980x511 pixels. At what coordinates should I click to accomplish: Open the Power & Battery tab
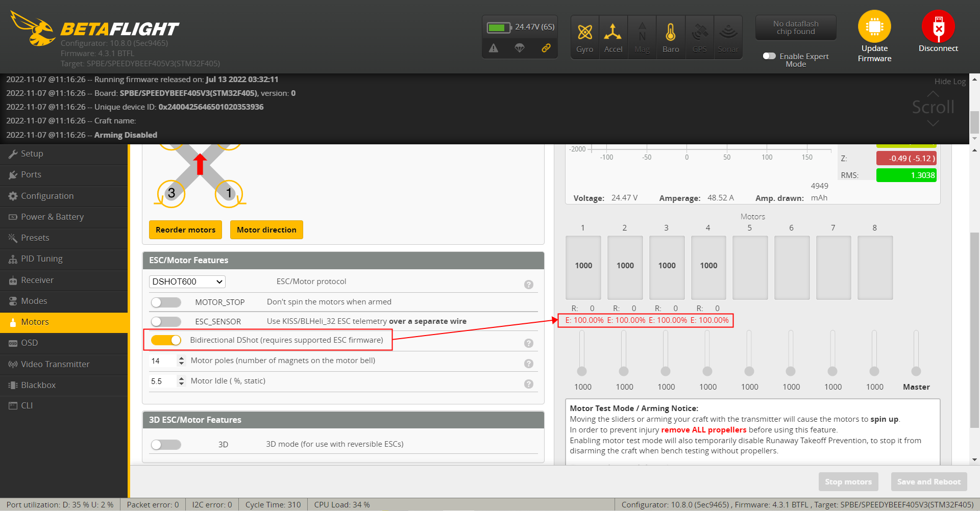click(x=64, y=217)
